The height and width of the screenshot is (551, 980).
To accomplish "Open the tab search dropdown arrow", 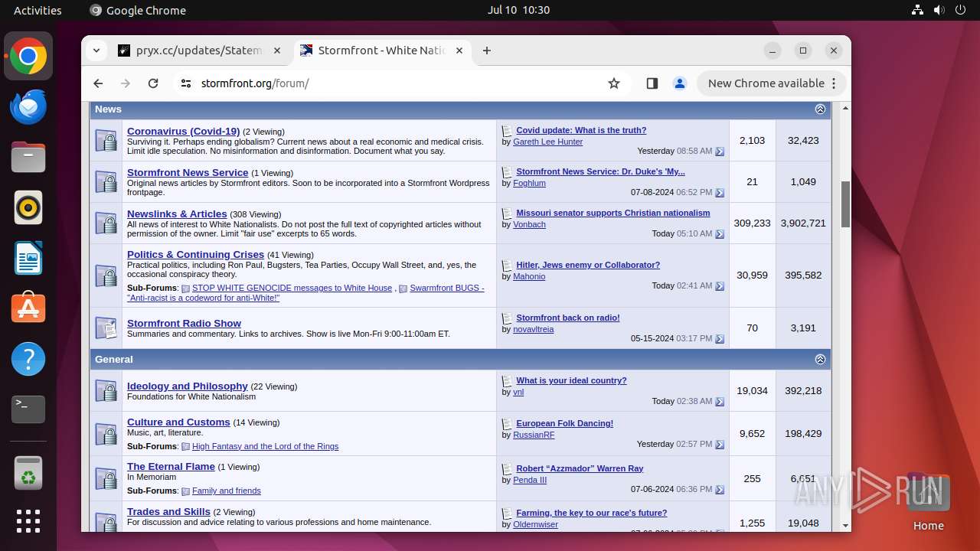I will [x=96, y=51].
